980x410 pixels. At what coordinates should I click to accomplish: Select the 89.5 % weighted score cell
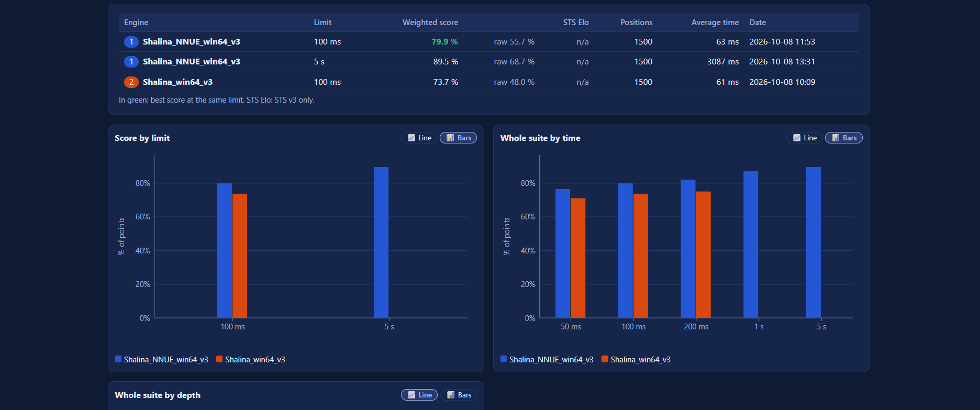(x=446, y=62)
